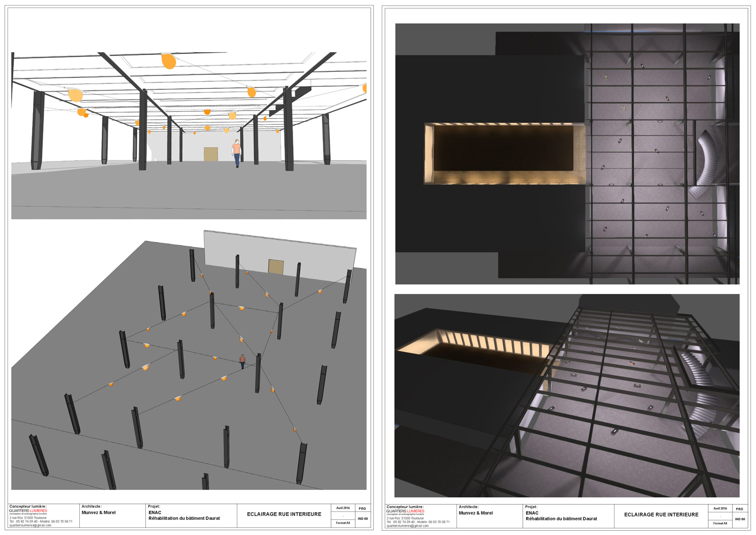The height and width of the screenshot is (535, 756).
Task: Click the Quartiers Lumières logo on right page
Action: (x=405, y=512)
